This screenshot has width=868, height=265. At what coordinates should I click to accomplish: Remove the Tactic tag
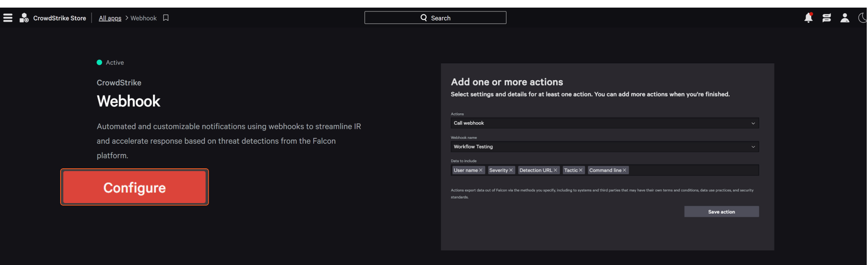[581, 170]
